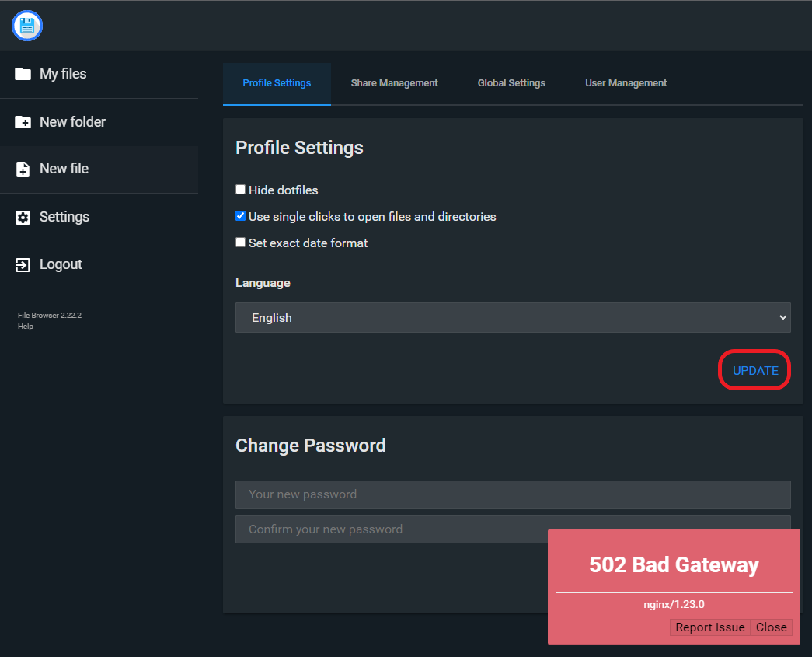
Task: Enable the Hide dotfiles checkbox
Action: (241, 189)
